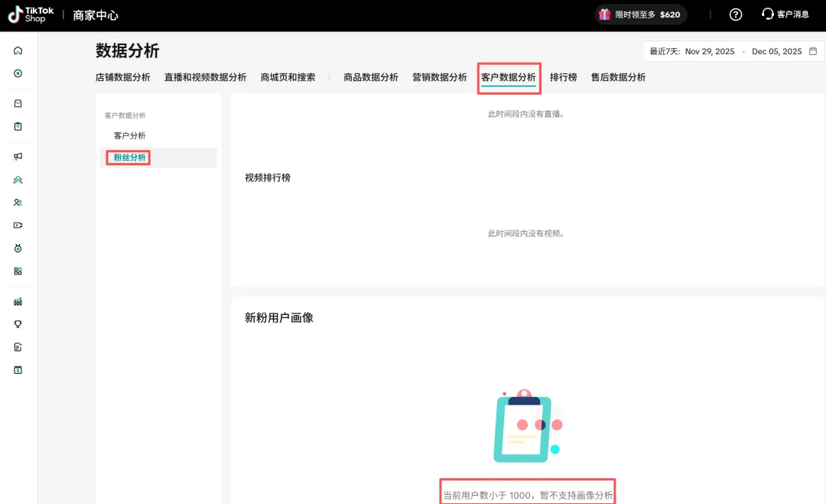Select the start date Nov 29, 2025

click(x=710, y=51)
